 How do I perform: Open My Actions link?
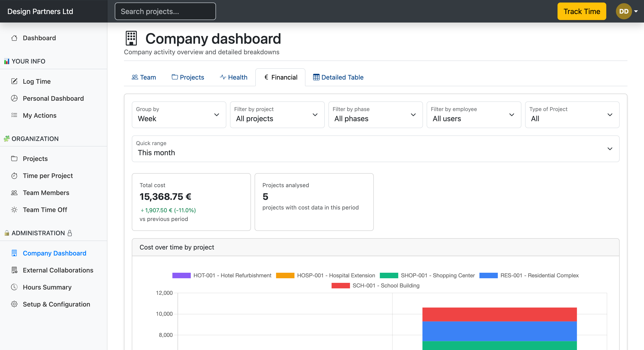40,115
